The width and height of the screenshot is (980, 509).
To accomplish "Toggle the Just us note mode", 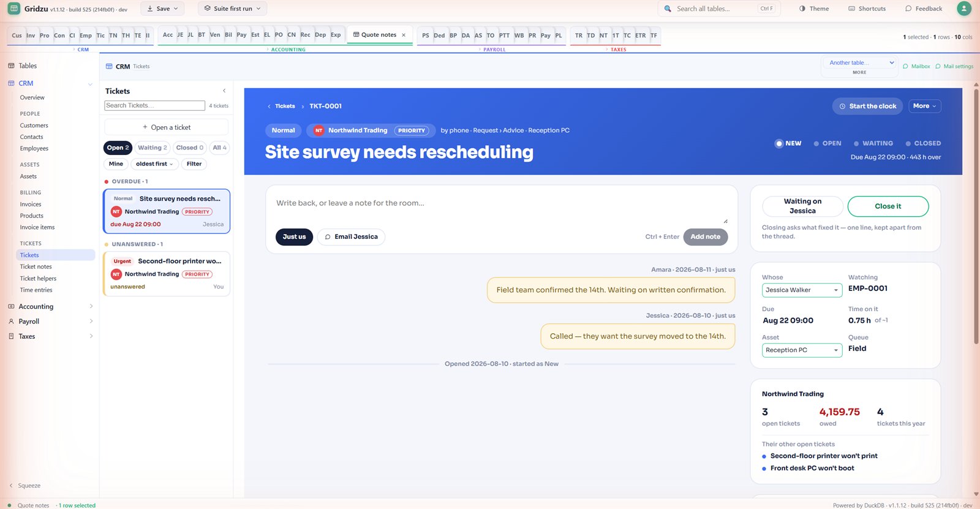I will pyautogui.click(x=294, y=237).
